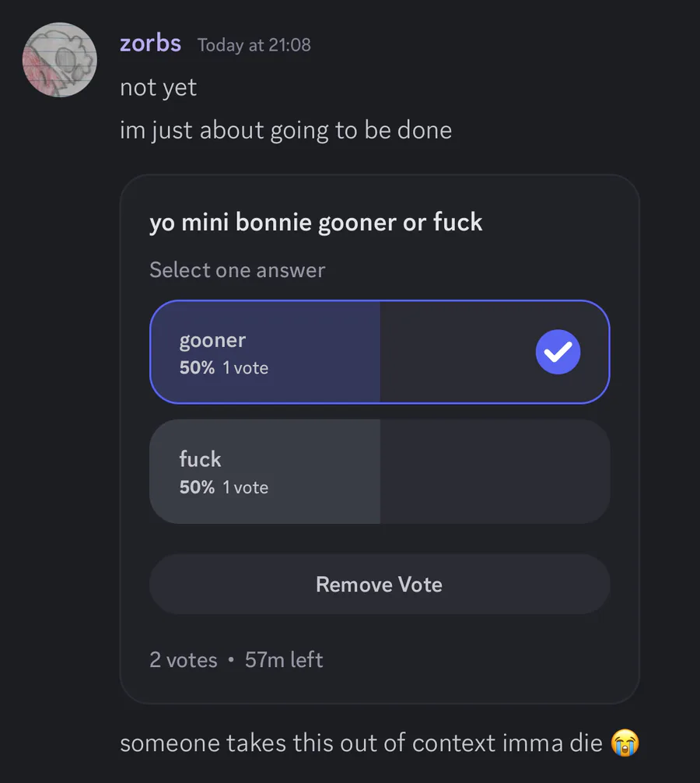
Task: Open gooner option's '1 vote' count
Action: 246,368
